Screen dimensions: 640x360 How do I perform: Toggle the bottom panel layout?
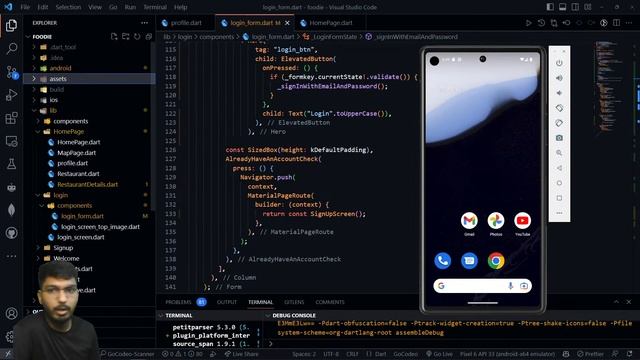562,7
